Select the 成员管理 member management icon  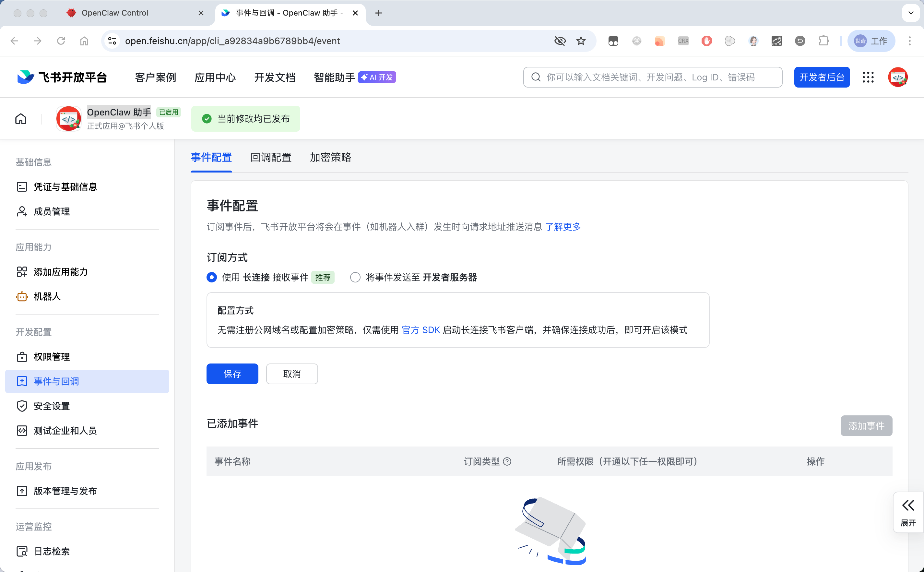[x=21, y=211]
